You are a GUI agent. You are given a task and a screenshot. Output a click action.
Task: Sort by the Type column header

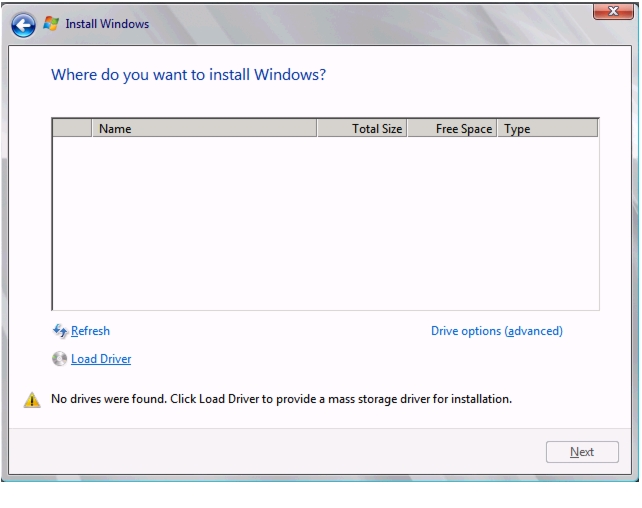(547, 129)
